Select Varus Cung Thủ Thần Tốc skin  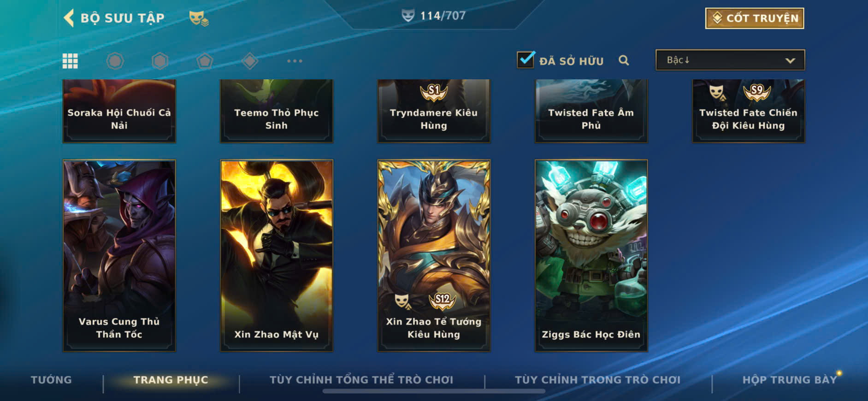click(119, 256)
